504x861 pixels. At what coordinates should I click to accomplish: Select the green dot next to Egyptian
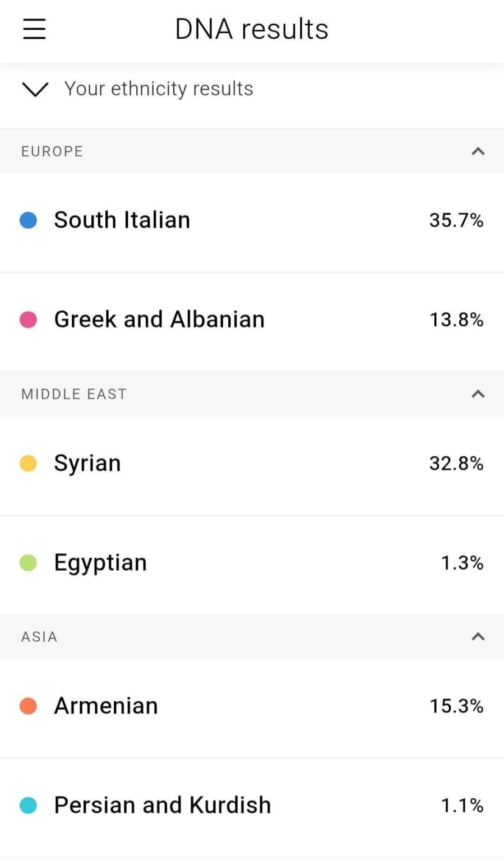[x=27, y=563]
